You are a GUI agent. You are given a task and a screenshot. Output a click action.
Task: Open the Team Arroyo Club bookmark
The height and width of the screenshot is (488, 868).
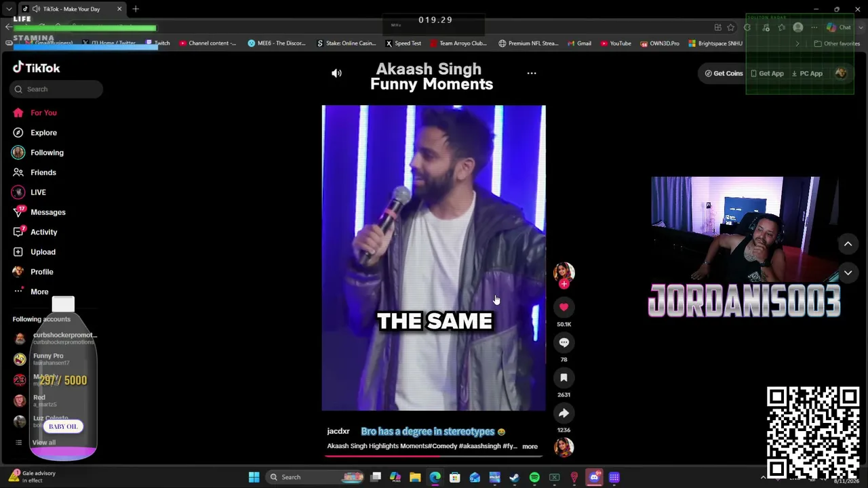458,43
